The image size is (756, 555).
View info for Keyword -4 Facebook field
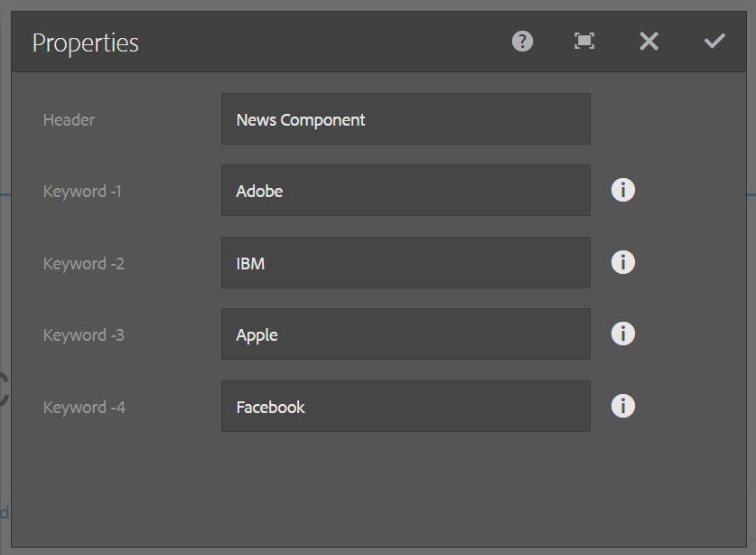coord(623,406)
